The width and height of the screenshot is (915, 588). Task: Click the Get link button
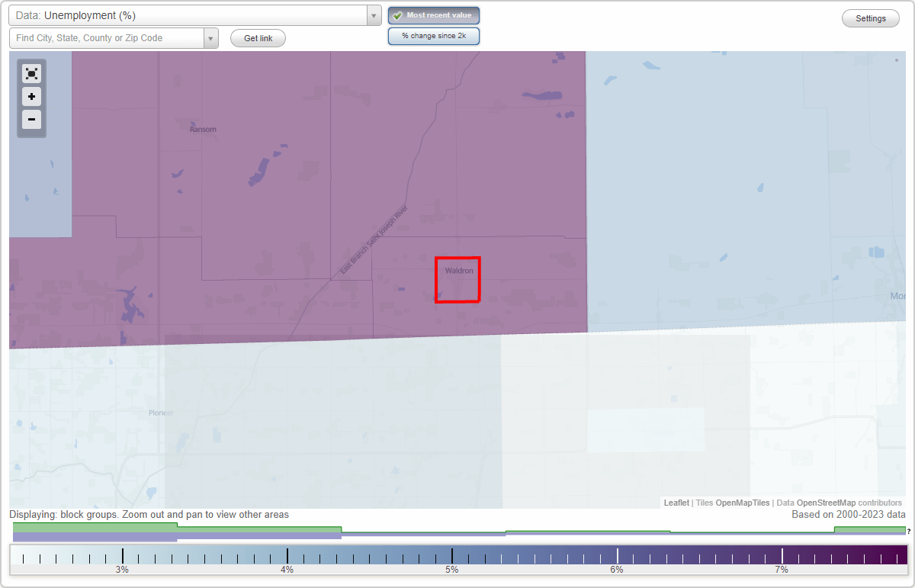(257, 37)
